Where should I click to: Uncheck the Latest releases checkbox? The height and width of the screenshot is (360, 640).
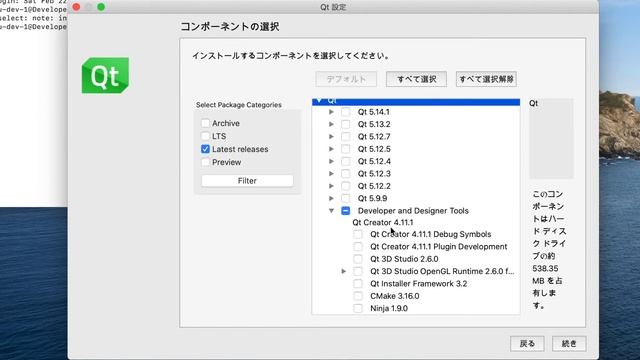coord(205,149)
